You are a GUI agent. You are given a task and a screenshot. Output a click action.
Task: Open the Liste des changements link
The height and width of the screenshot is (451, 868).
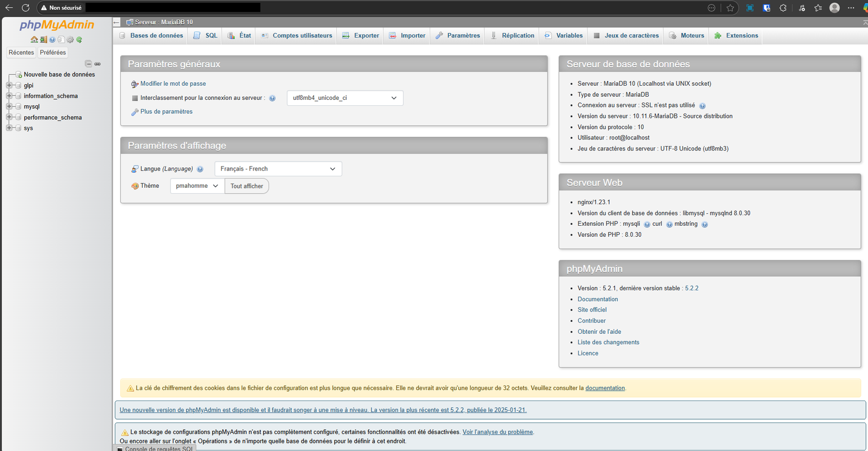(x=608, y=342)
